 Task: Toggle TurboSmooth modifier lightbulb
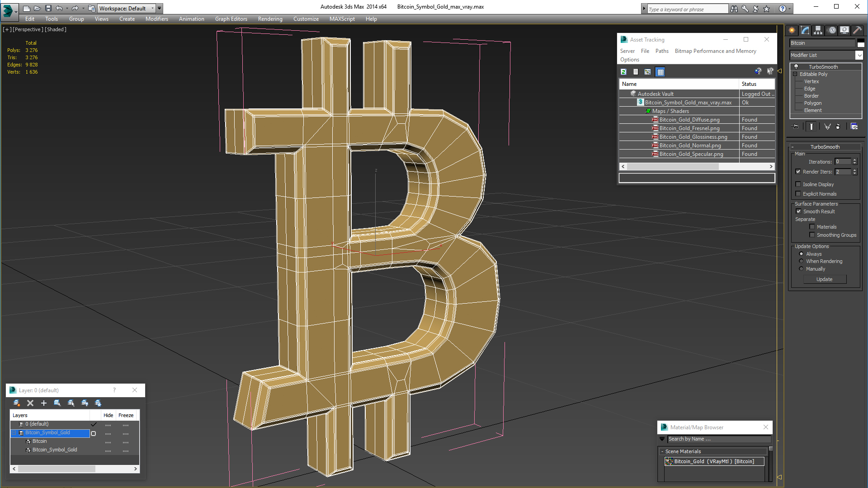pyautogui.click(x=796, y=67)
